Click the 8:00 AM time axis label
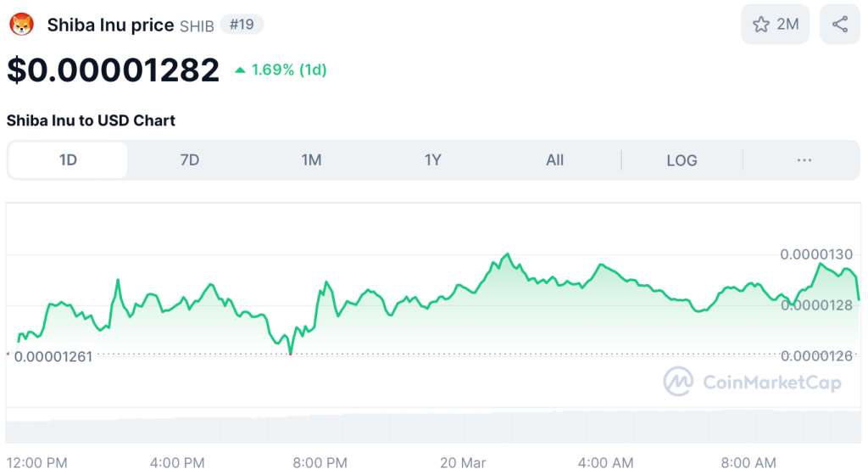This screenshot has height=469, width=868. coord(748,462)
